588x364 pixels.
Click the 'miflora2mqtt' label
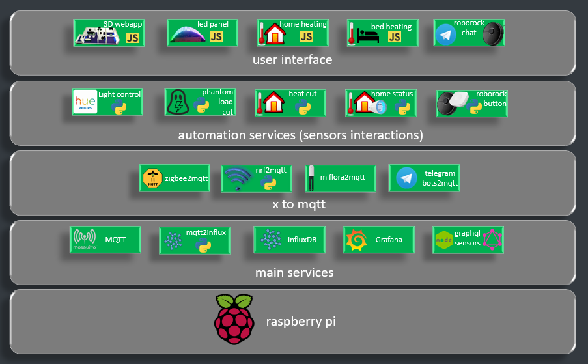pos(343,177)
